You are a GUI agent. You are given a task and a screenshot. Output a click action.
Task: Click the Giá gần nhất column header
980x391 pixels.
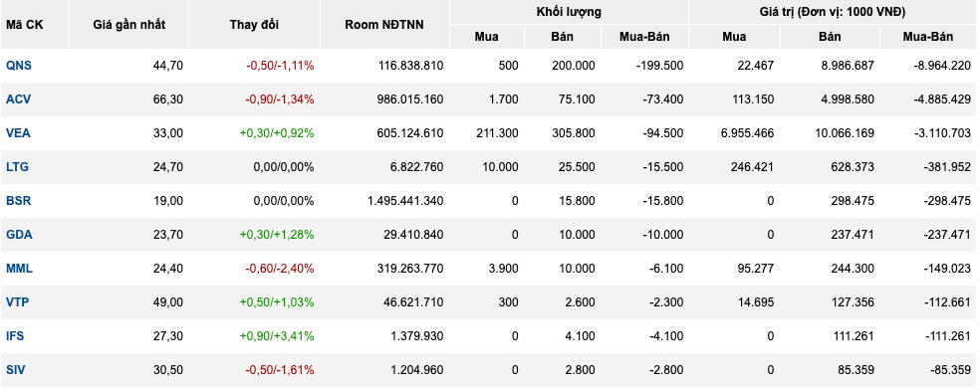click(x=129, y=25)
